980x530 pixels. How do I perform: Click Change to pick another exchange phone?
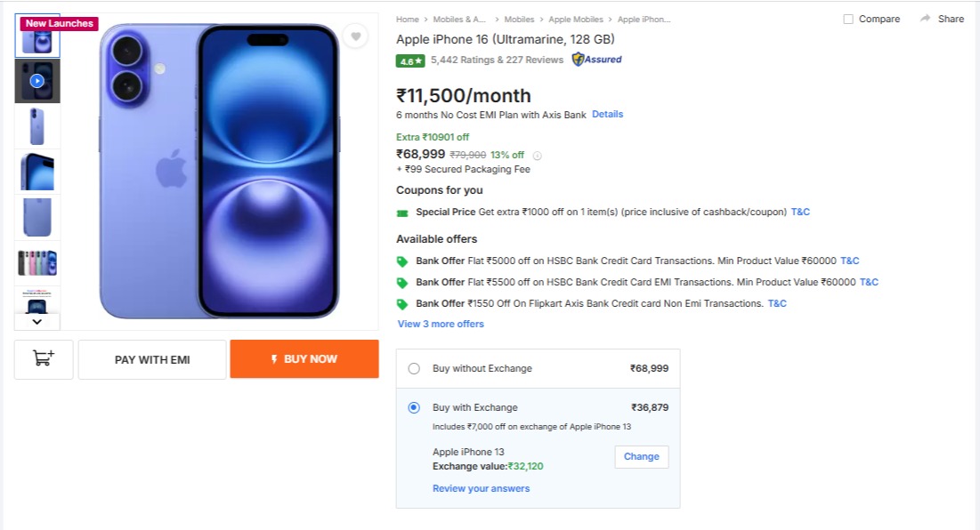641,456
